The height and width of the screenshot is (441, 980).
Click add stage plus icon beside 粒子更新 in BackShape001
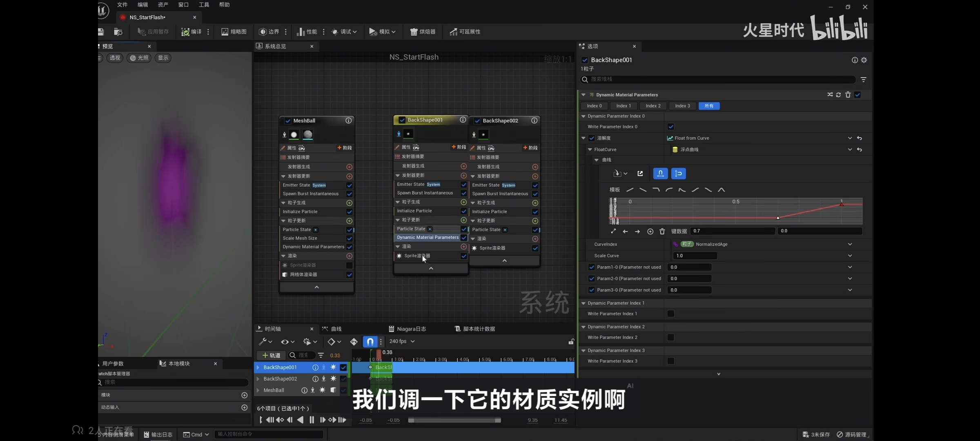[463, 220]
